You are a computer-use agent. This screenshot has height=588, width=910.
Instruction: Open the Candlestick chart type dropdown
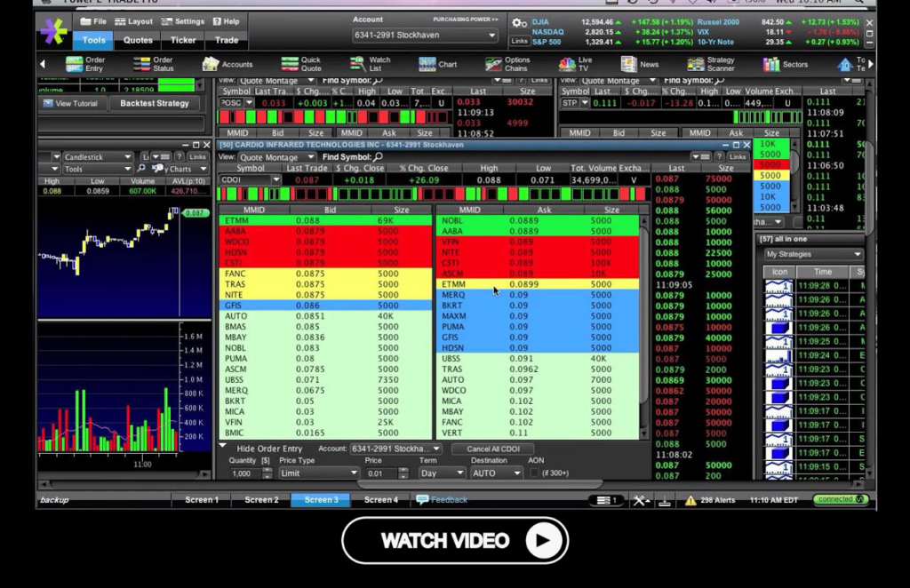pyautogui.click(x=94, y=157)
